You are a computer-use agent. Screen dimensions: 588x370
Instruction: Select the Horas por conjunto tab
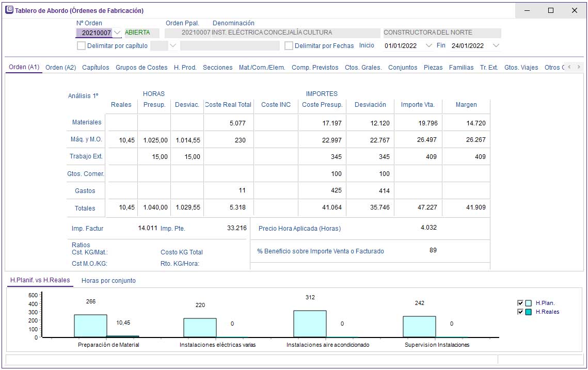pyautogui.click(x=108, y=281)
